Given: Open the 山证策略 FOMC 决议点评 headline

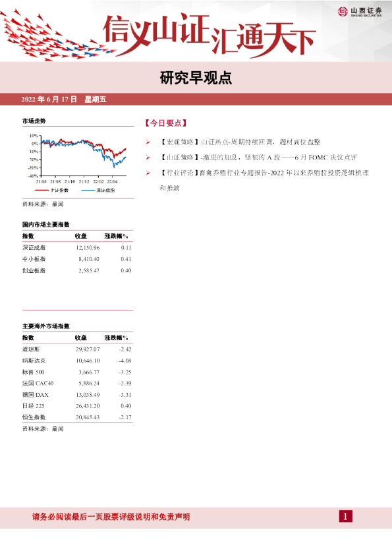Looking at the screenshot, I should point(258,158).
